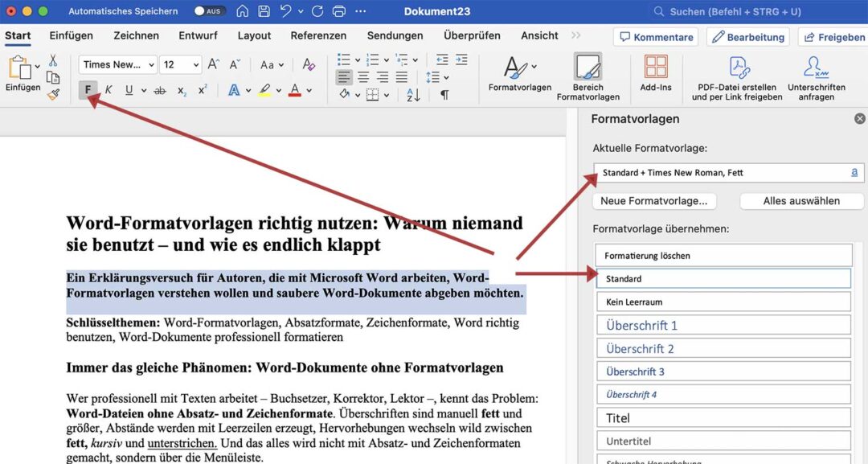Show paragraph marks with the pilcrow icon
The image size is (868, 464).
(x=444, y=94)
